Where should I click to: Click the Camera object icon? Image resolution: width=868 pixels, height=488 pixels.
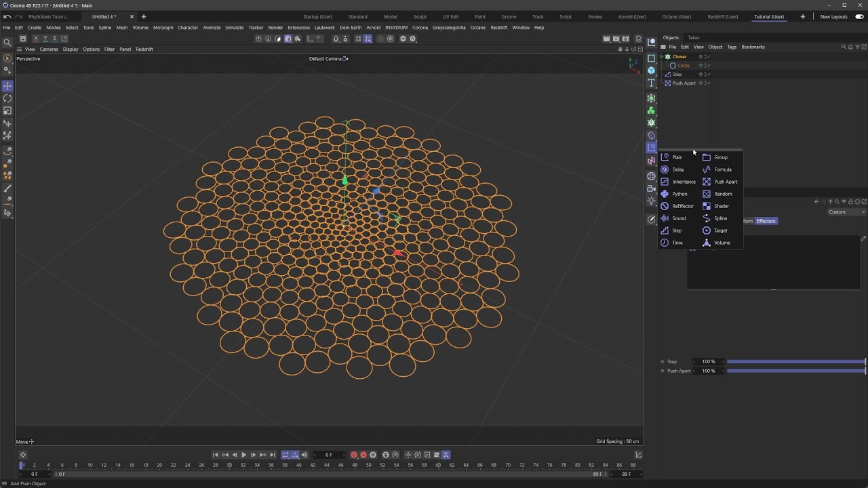pyautogui.click(x=651, y=188)
